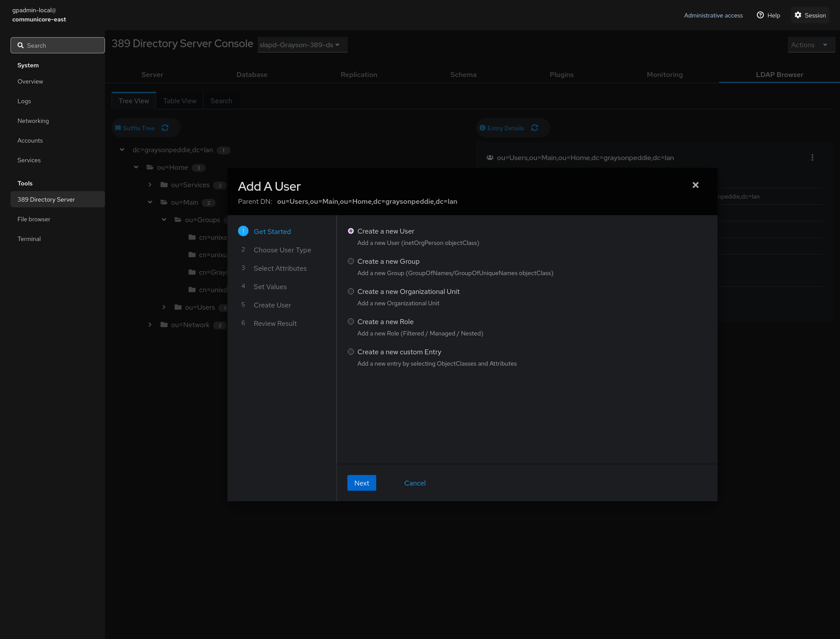Viewport: 840px width, 639px height.
Task: Select the Tree View tab
Action: pos(134,101)
